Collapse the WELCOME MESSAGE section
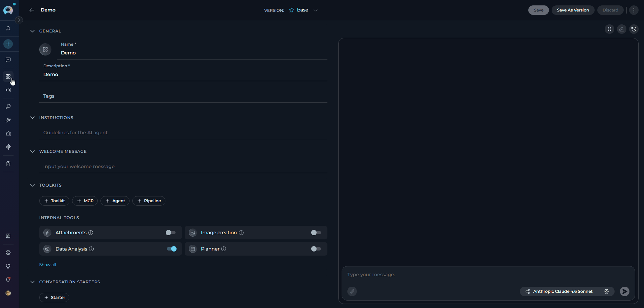This screenshot has height=308, width=644. tap(32, 151)
